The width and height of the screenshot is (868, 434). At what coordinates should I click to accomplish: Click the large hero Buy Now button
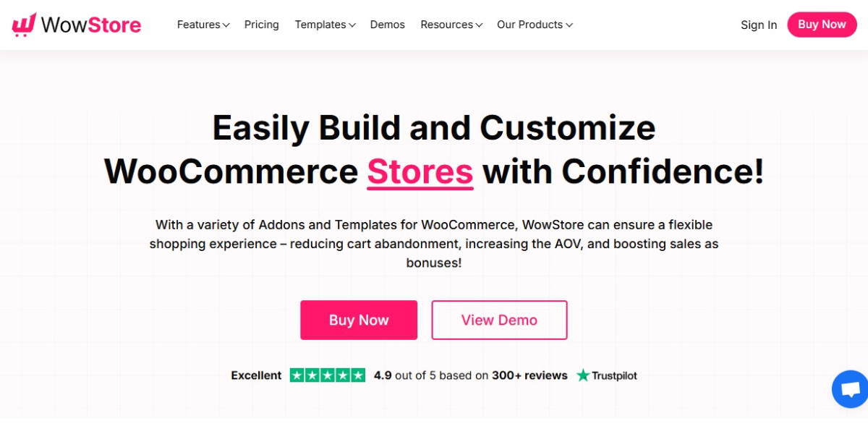(x=359, y=320)
